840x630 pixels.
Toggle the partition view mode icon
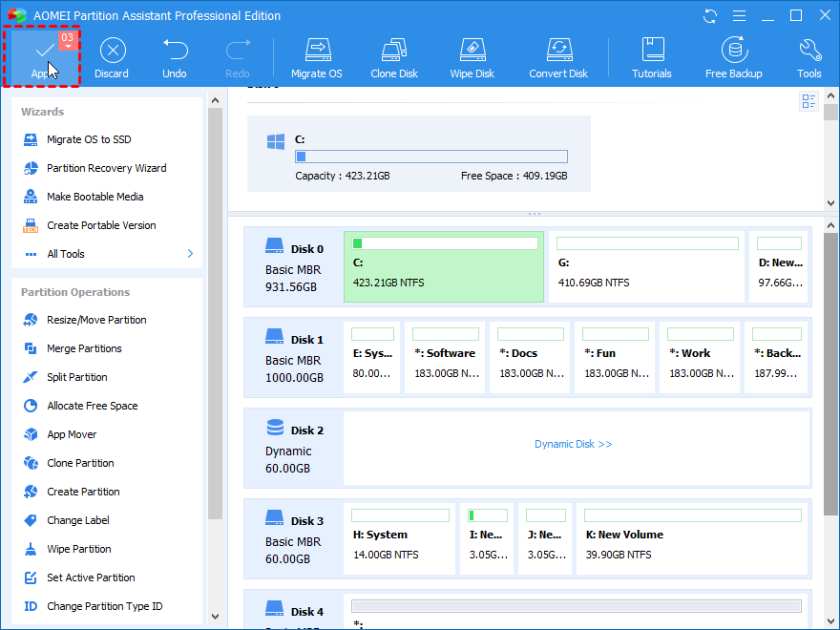point(809,102)
